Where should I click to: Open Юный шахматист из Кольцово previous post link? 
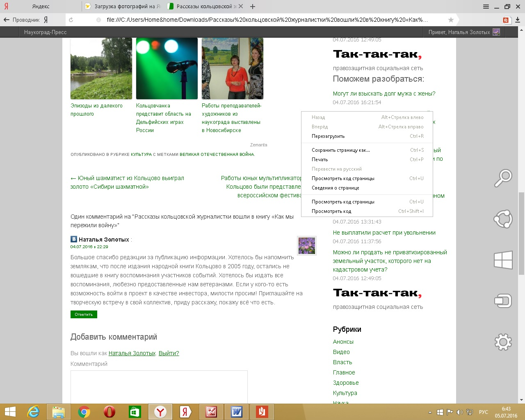tap(127, 183)
